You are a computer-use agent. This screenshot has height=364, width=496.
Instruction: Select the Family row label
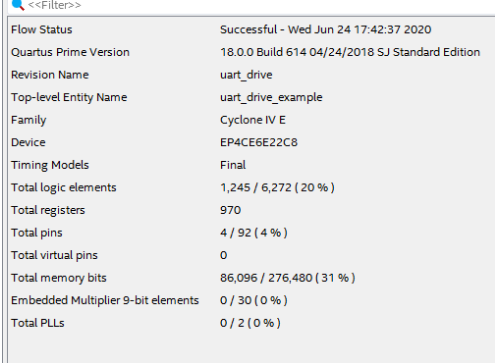click(29, 120)
